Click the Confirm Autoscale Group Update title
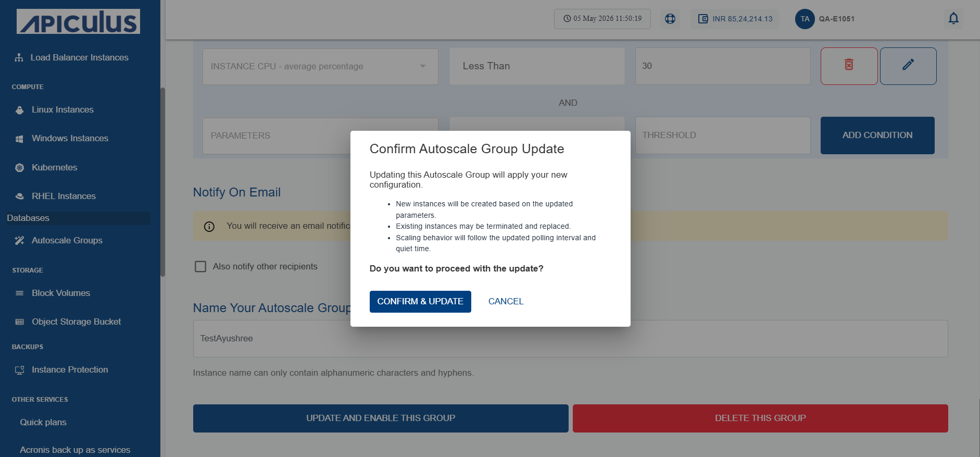Image resolution: width=980 pixels, height=457 pixels. tap(467, 149)
